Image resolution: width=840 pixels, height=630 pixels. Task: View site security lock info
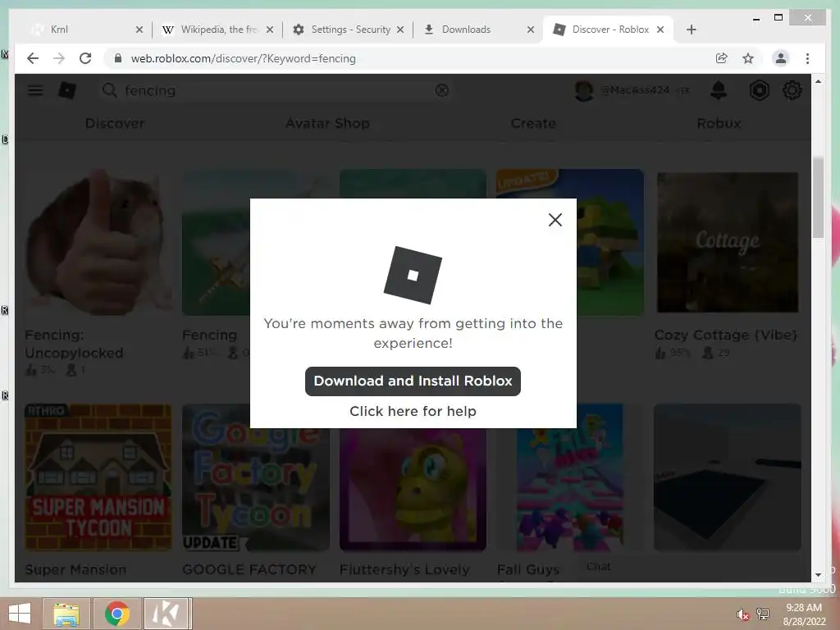[x=118, y=58]
